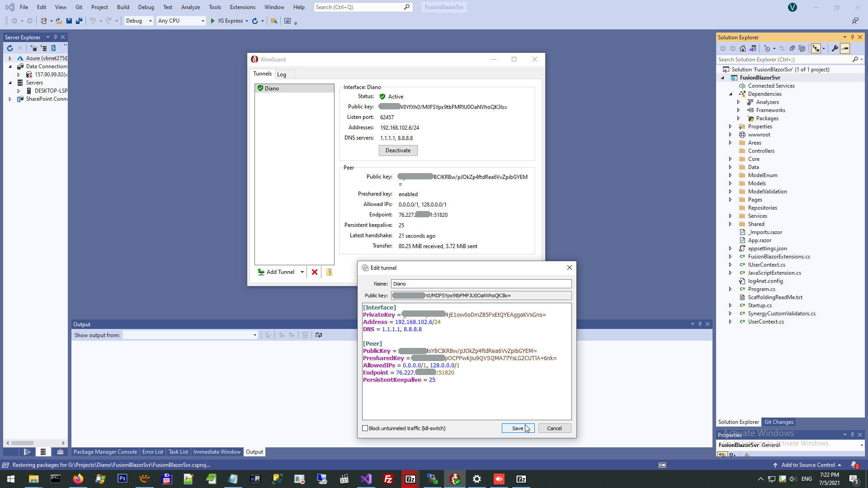Switch to the Git Changes tab
The image size is (868, 488).
tap(778, 422)
